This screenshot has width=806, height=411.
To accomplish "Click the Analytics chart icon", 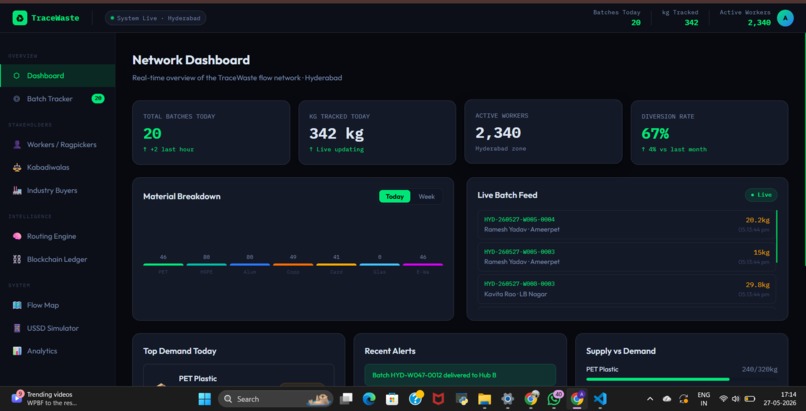I will click(17, 351).
